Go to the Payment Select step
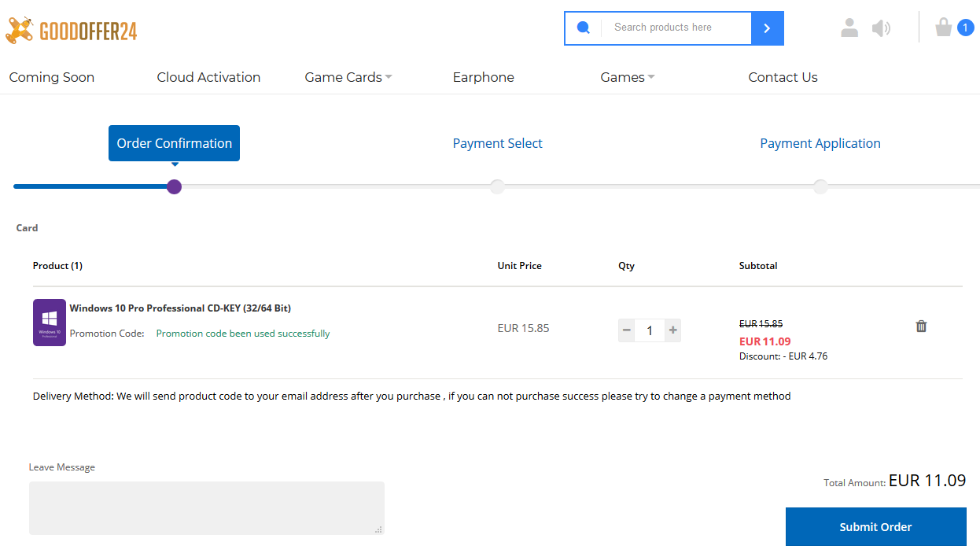This screenshot has height=557, width=980. pos(498,143)
